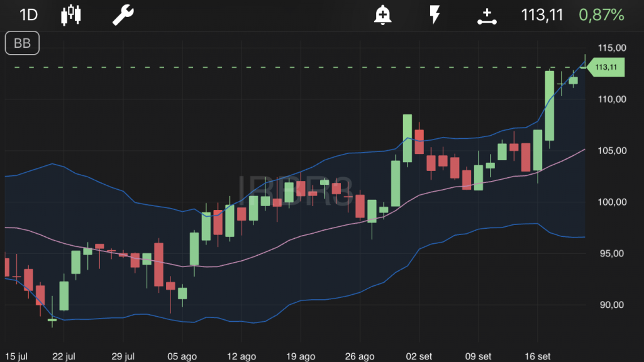Open chart settings with the wrench icon
The image size is (644, 362).
(123, 15)
